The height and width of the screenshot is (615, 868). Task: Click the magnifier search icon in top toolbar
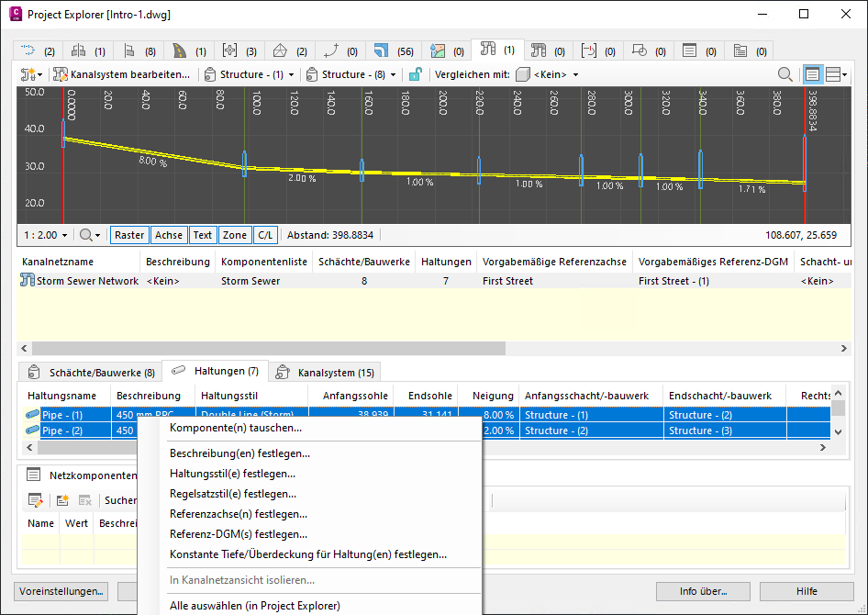(785, 74)
